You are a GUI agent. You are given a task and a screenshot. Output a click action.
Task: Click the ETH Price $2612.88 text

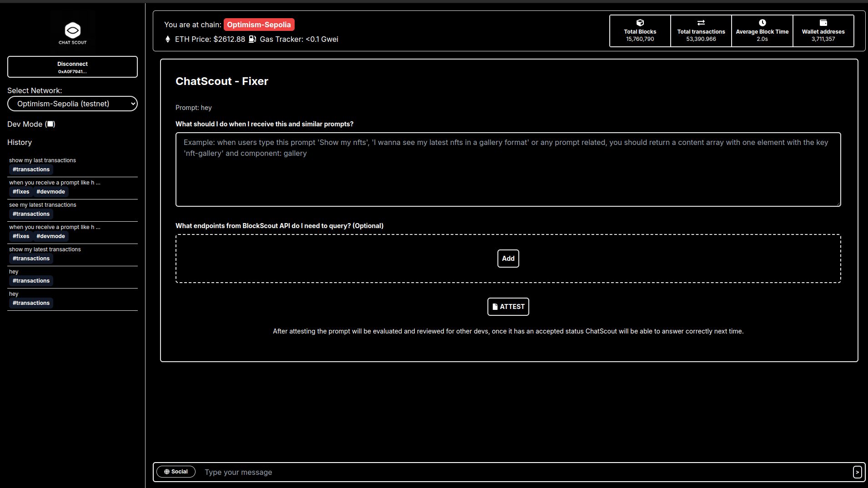pyautogui.click(x=210, y=39)
